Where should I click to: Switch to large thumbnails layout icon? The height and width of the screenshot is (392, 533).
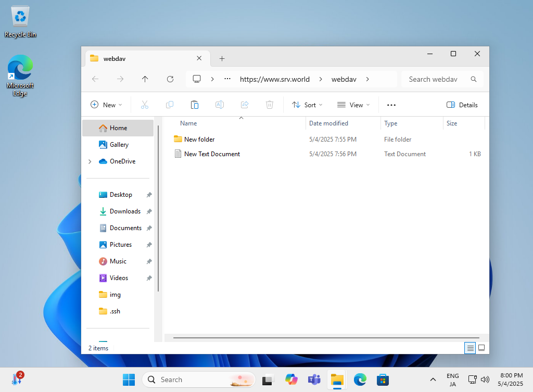point(481,348)
